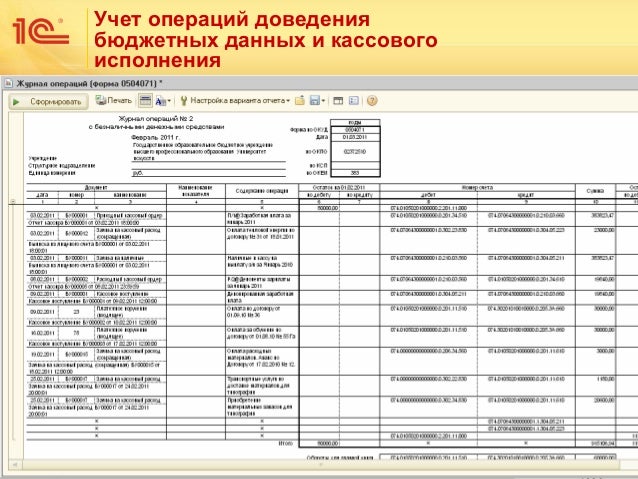Click the 'Документ' column header
This screenshot has height=479, width=638.
96,188
